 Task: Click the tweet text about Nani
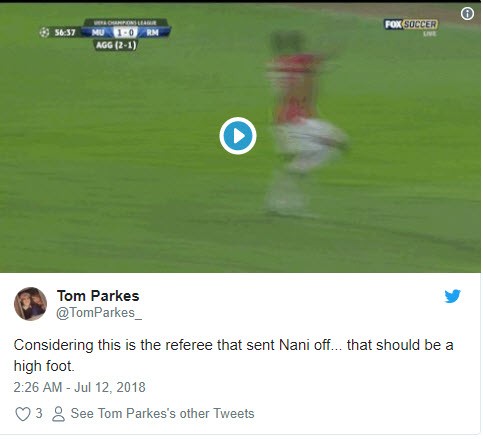tap(233, 355)
